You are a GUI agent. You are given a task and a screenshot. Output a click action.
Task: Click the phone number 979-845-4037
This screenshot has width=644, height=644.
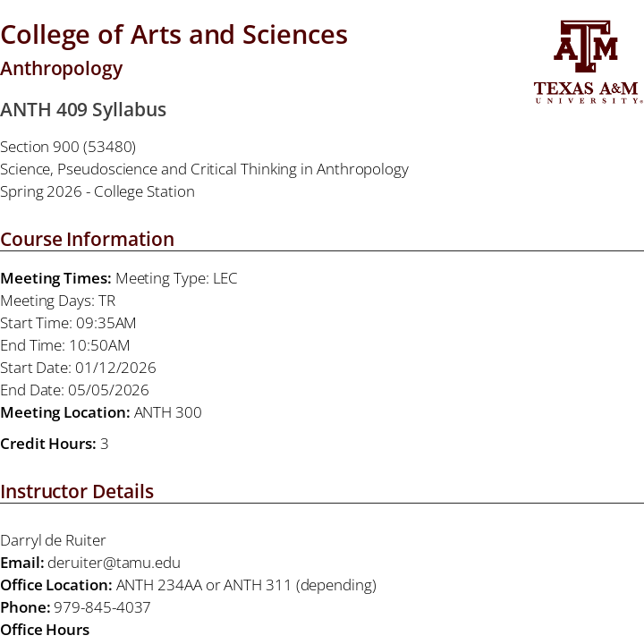pyautogui.click(x=102, y=607)
